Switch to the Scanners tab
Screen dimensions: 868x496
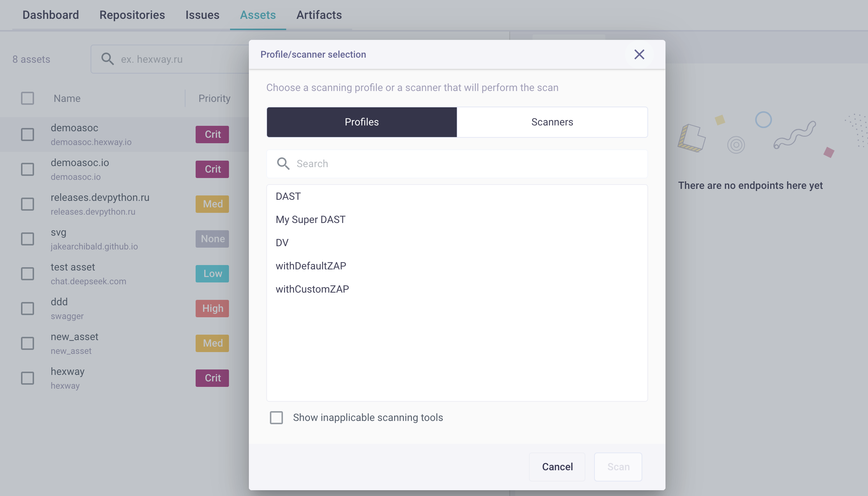tap(552, 122)
